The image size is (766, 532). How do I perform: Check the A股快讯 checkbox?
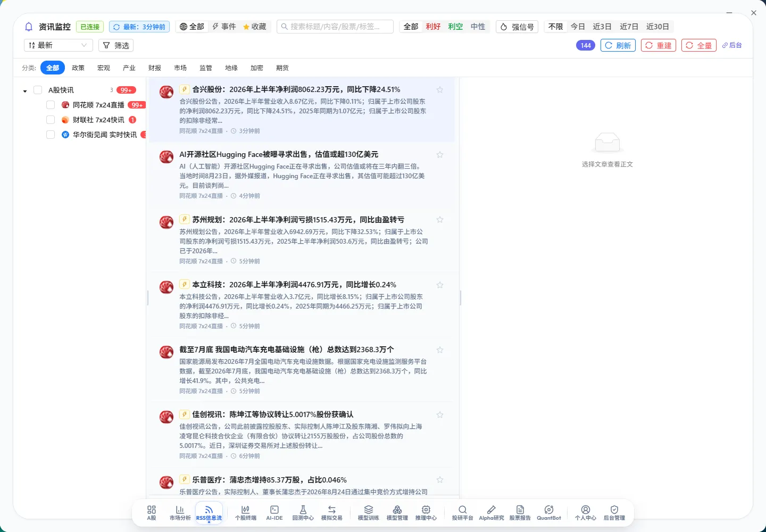pos(38,90)
